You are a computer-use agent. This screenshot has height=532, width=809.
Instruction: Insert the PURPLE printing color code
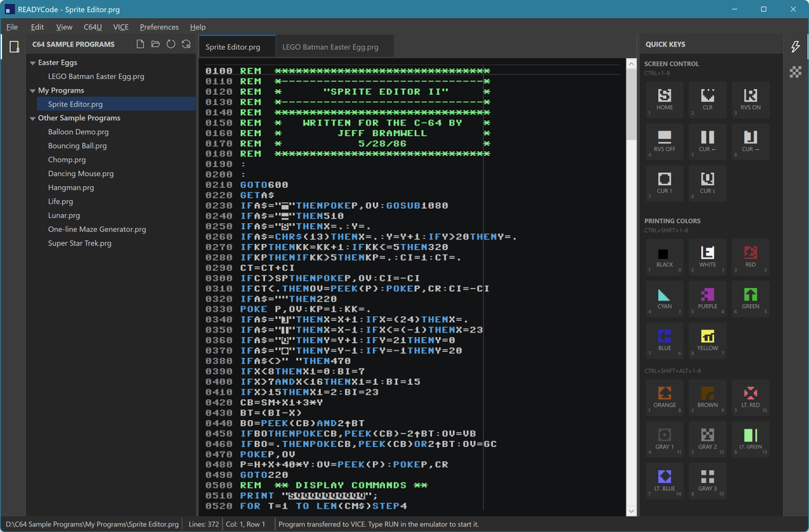pyautogui.click(x=708, y=299)
